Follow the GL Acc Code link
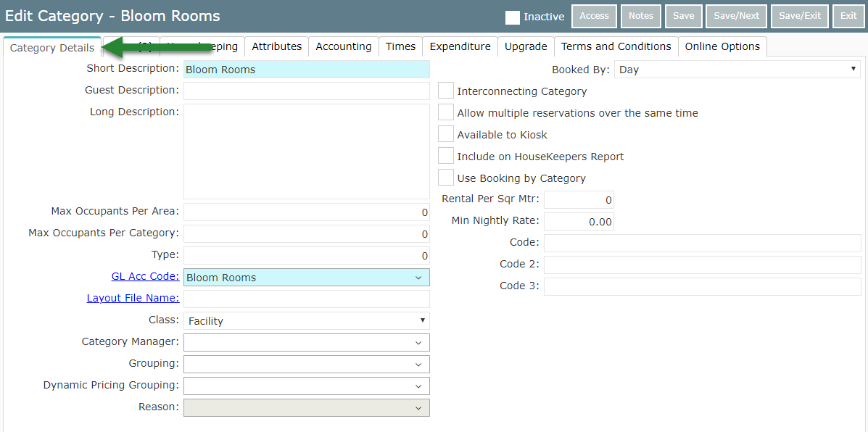Screen dimensions: 868x432 (x=145, y=276)
